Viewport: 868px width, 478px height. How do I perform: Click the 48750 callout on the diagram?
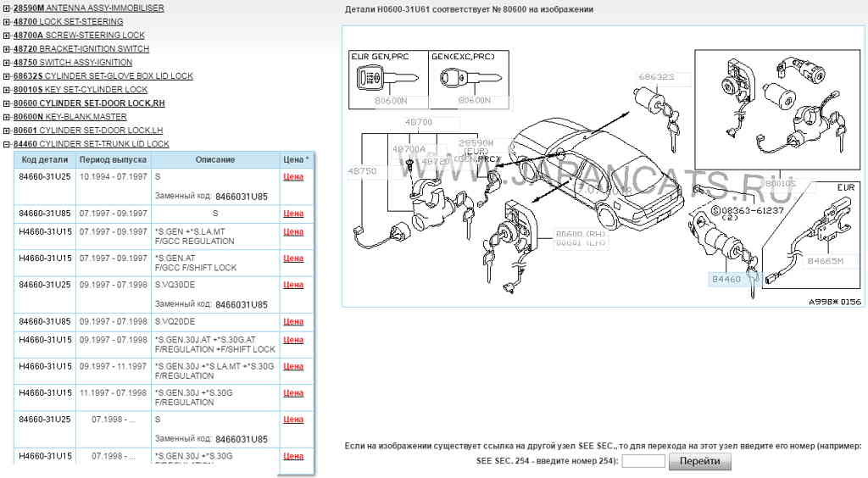point(362,170)
